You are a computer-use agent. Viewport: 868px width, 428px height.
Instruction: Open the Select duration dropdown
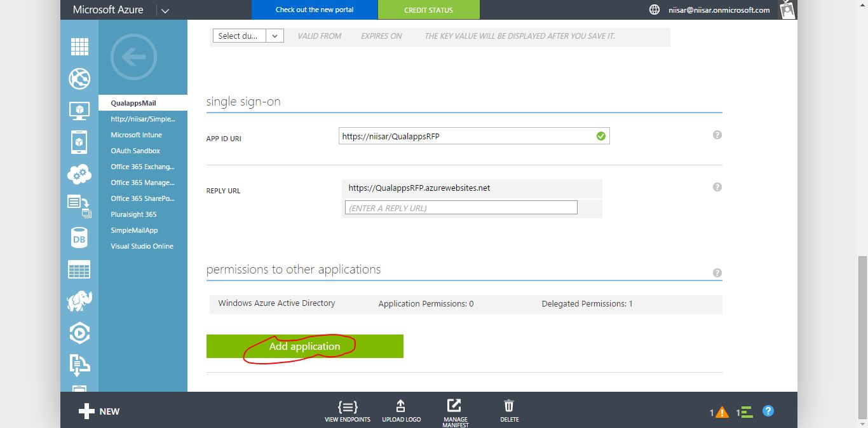click(248, 36)
